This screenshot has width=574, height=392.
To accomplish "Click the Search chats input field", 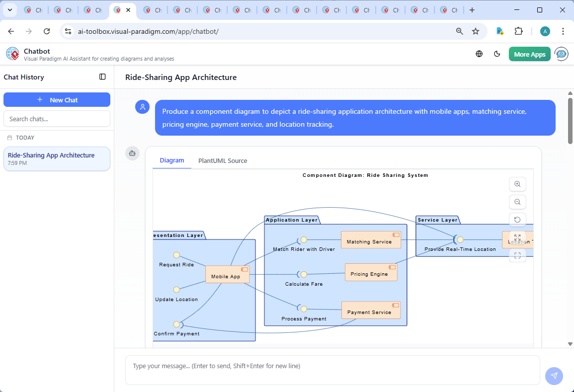I will coord(57,119).
